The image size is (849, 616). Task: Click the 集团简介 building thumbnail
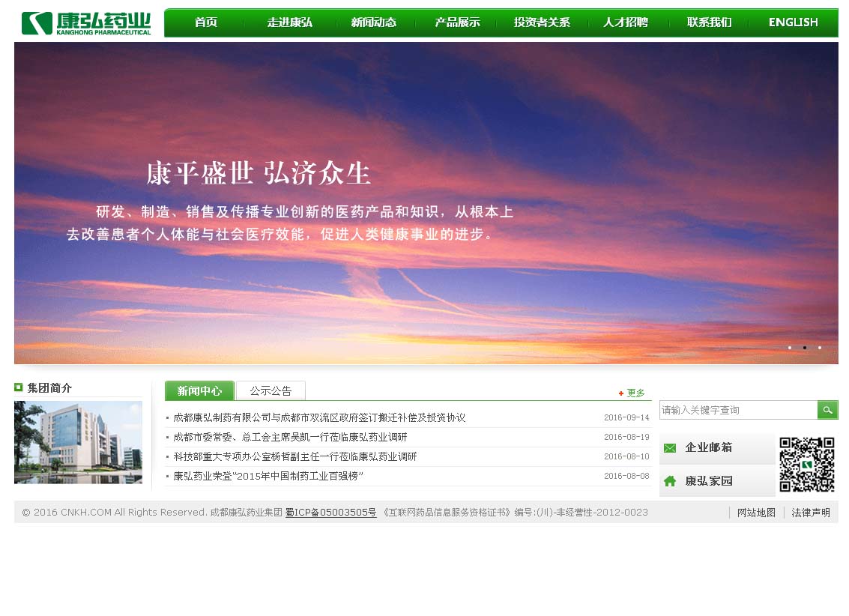(x=78, y=442)
